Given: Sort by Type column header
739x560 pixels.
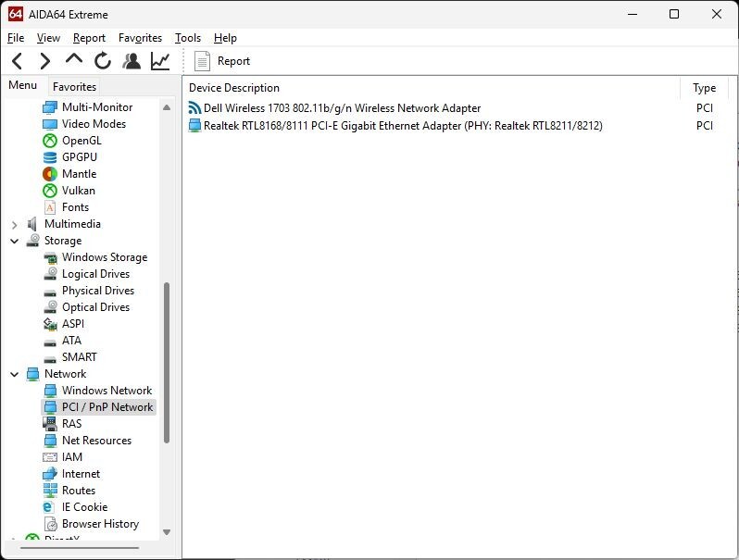Looking at the screenshot, I should 704,88.
